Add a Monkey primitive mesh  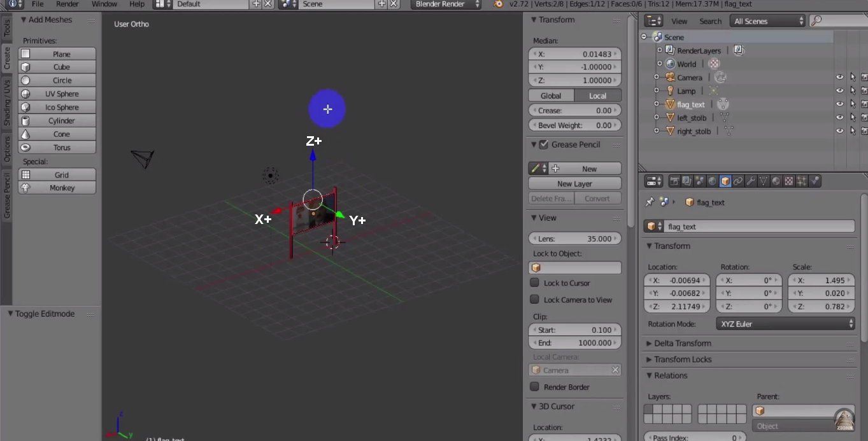[x=57, y=188]
